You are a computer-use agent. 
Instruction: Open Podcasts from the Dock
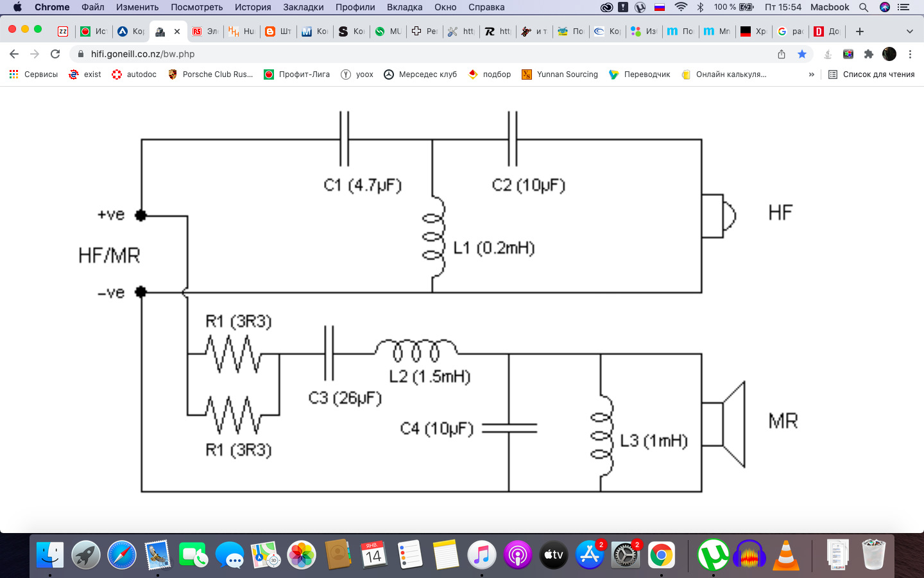[x=518, y=555]
